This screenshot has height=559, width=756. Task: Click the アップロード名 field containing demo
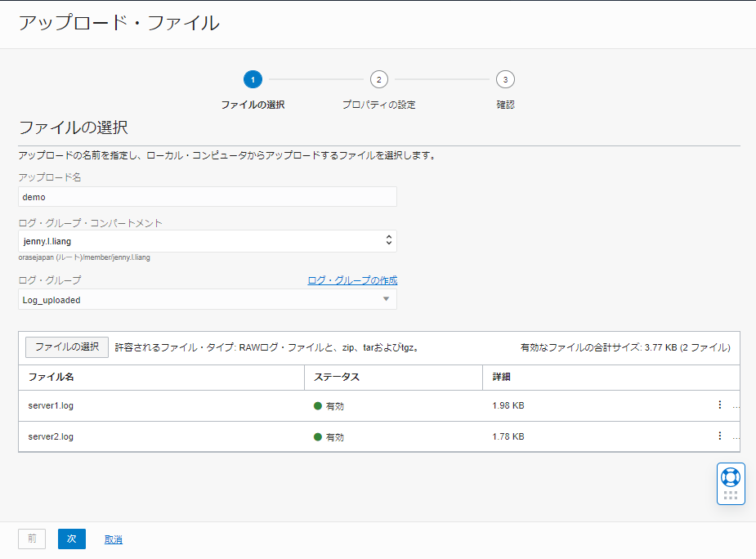point(207,196)
